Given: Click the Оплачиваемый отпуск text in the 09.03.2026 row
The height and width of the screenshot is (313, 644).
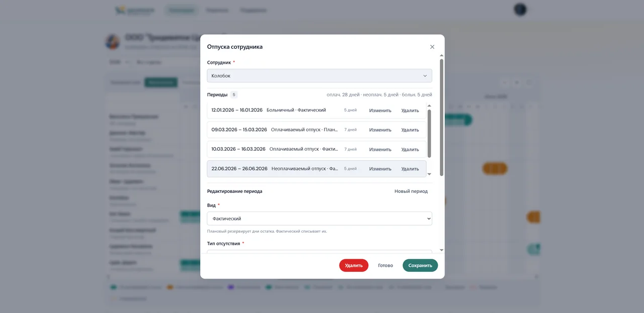Looking at the screenshot, I should (x=295, y=130).
